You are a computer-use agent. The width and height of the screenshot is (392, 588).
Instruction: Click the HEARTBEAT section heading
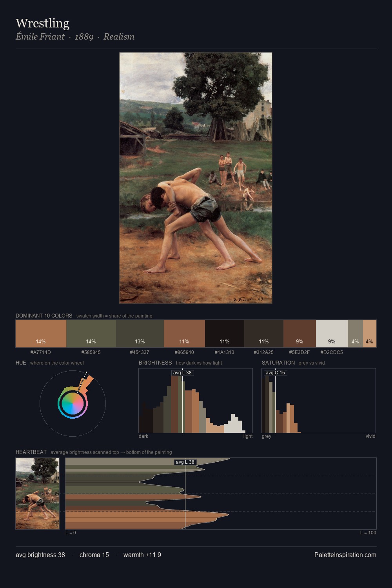coord(31,452)
